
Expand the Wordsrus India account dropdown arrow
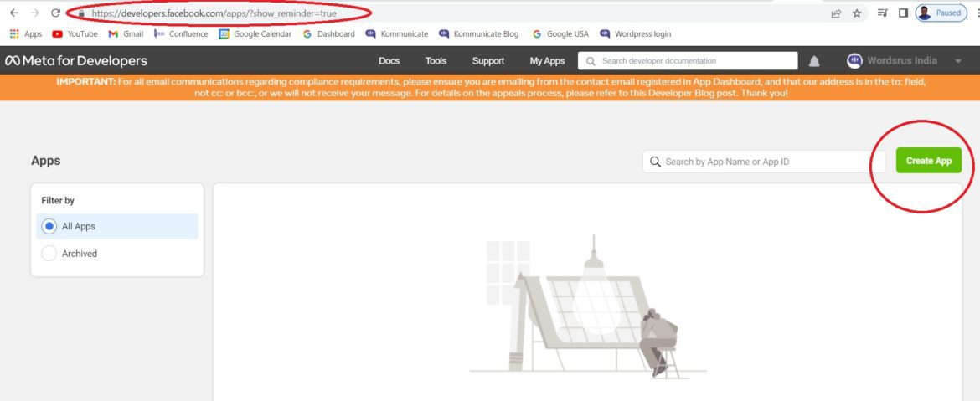(x=958, y=61)
